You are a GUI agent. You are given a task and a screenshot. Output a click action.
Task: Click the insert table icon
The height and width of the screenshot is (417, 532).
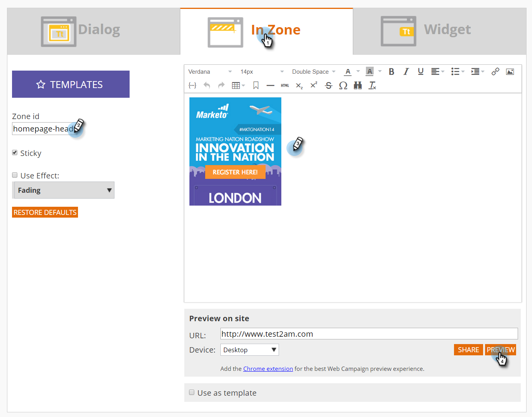[x=236, y=86]
